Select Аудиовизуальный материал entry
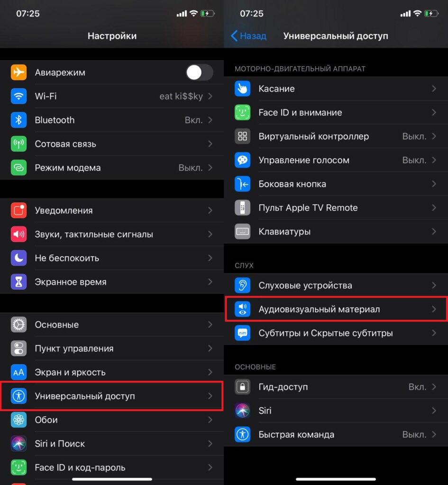Screen dimensions: 448x485 pos(336,309)
